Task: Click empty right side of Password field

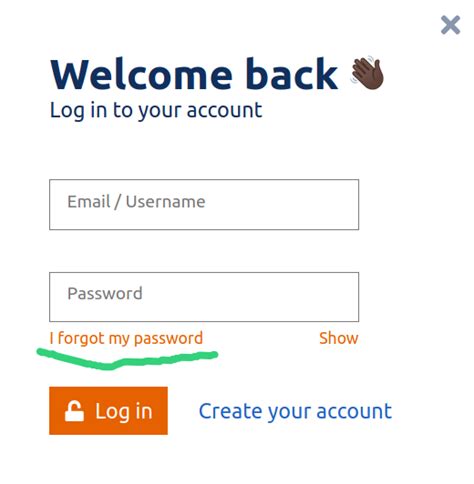Action: [253, 297]
